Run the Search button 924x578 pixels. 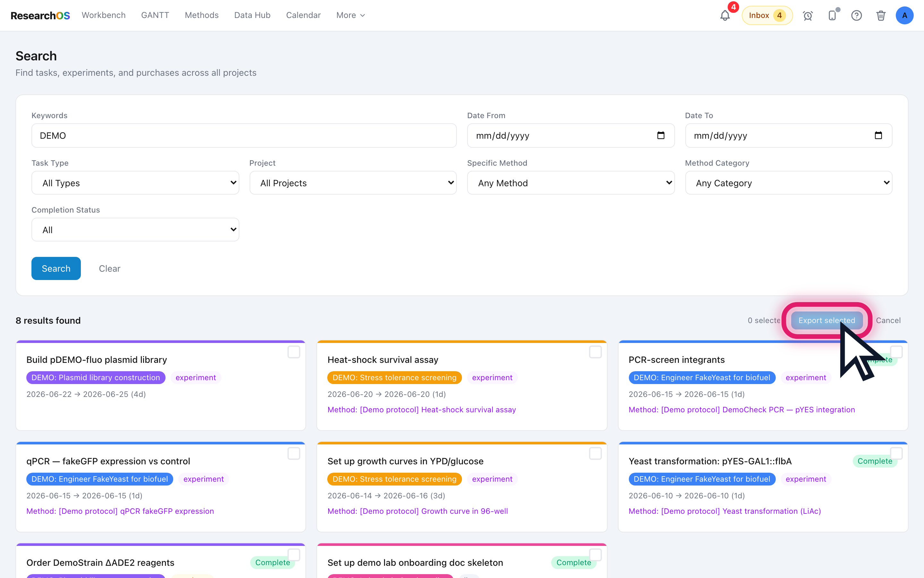tap(56, 268)
